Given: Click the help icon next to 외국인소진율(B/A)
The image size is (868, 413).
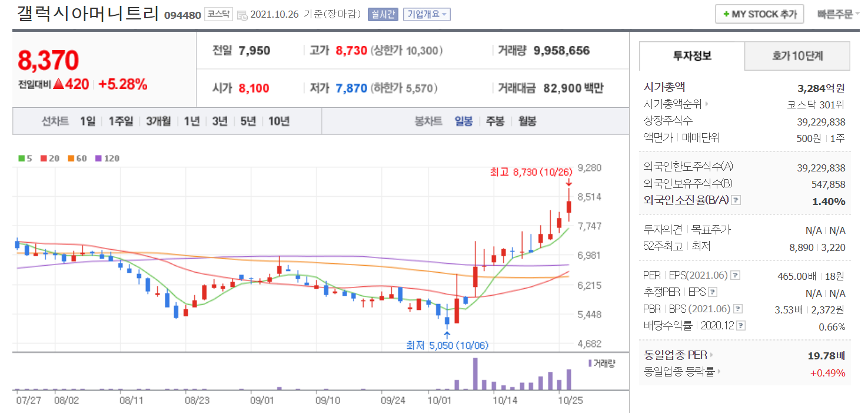Looking at the screenshot, I should click(x=736, y=200).
